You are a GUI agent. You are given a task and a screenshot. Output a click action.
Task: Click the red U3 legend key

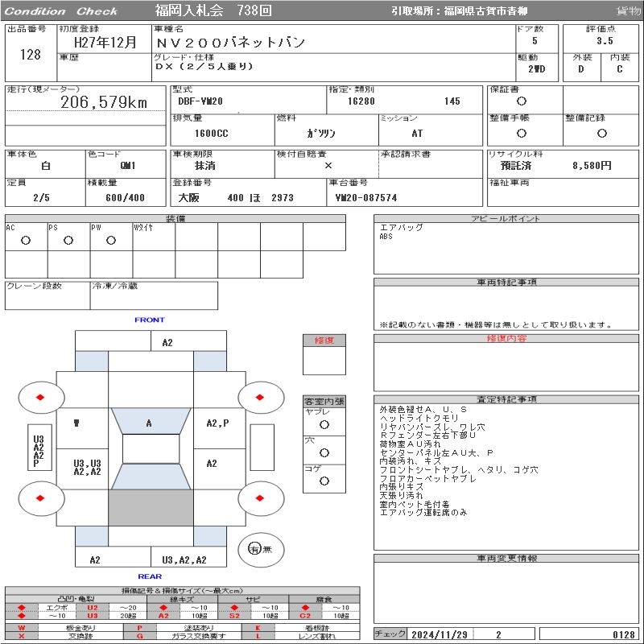coord(93,615)
